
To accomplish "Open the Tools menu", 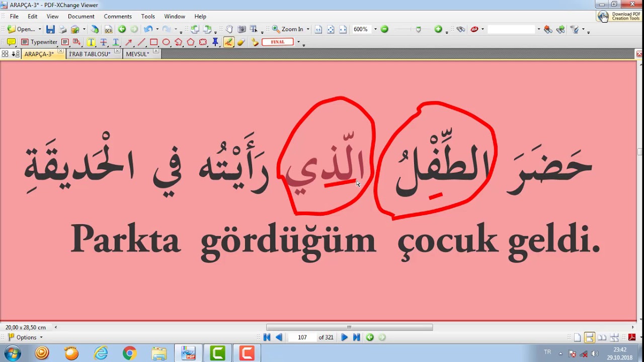I will pos(148,16).
